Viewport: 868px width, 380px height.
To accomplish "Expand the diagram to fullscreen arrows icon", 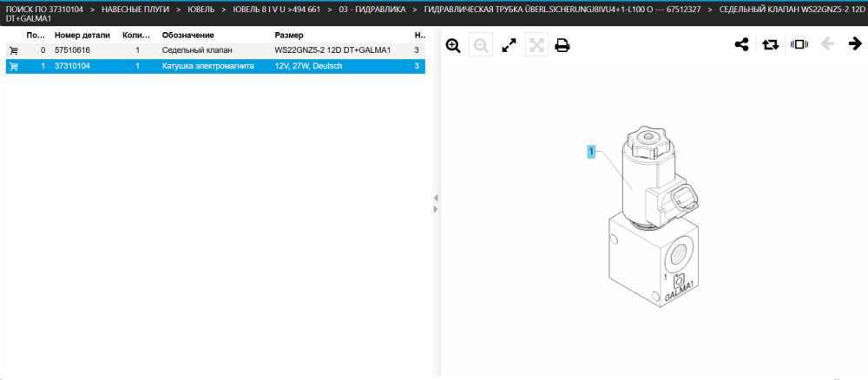I will [x=509, y=45].
